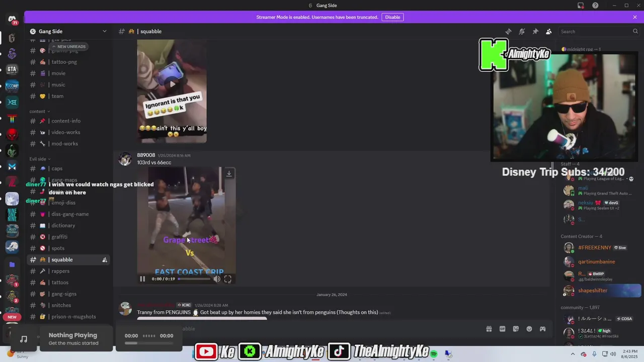The height and width of the screenshot is (362, 644).
Task: Open the team channel
Action: point(68,96)
